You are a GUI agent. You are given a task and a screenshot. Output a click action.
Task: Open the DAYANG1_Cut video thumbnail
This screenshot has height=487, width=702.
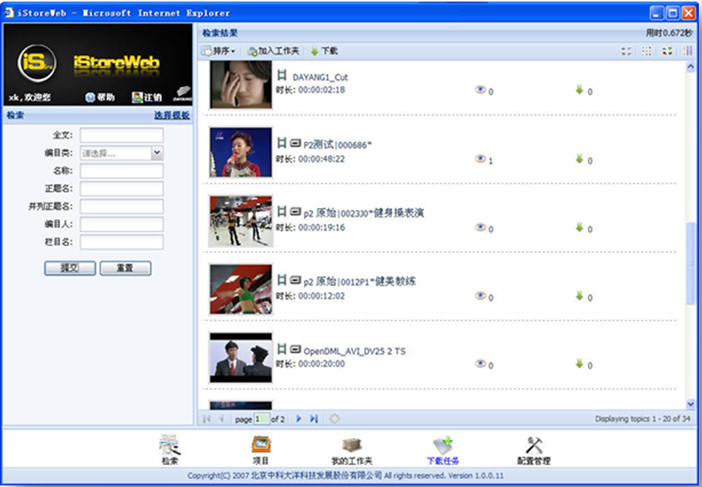click(241, 85)
